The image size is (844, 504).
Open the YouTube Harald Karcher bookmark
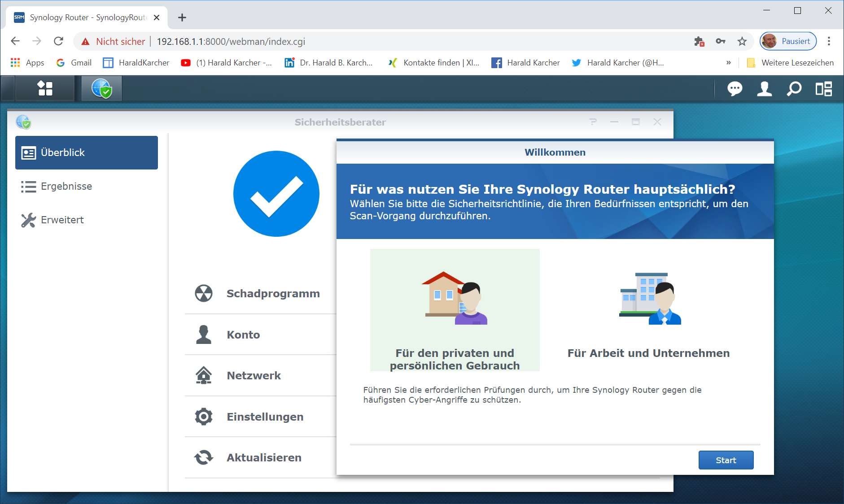[x=227, y=63]
